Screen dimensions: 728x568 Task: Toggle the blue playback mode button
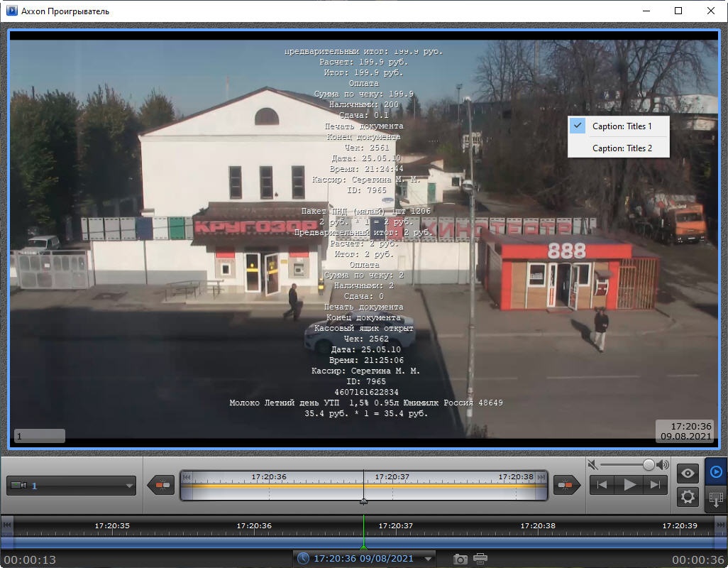(716, 472)
